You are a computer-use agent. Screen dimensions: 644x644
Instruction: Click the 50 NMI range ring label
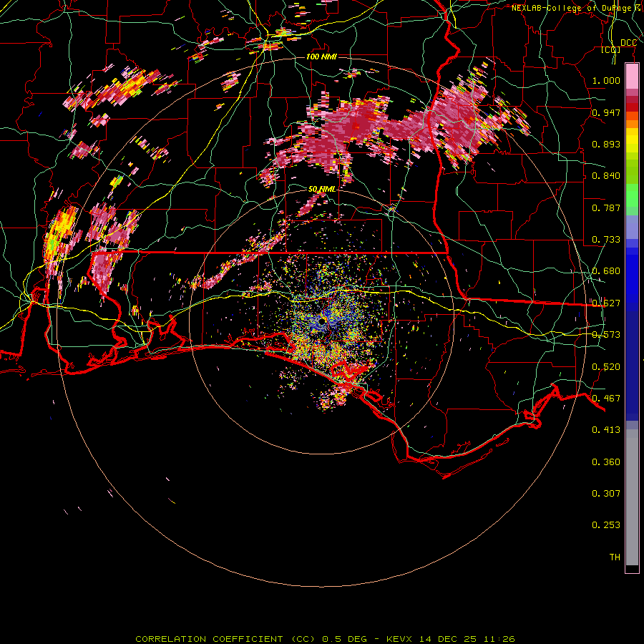(x=321, y=190)
